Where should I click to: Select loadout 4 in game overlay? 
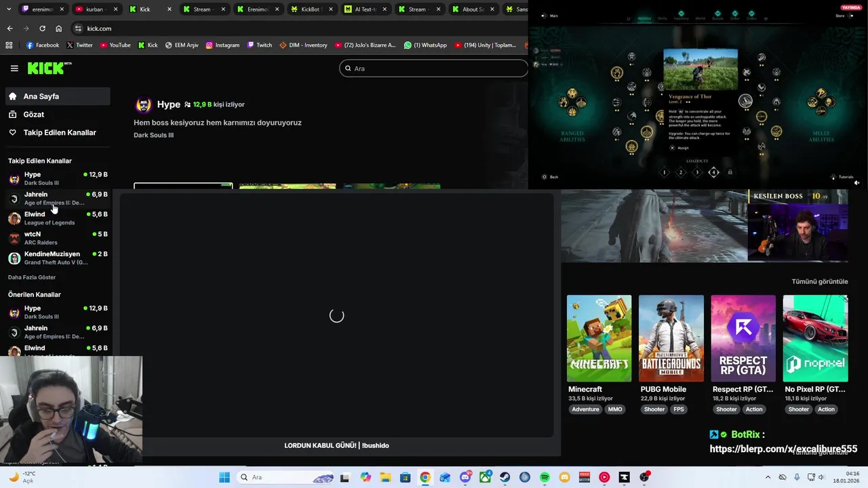[x=713, y=172]
